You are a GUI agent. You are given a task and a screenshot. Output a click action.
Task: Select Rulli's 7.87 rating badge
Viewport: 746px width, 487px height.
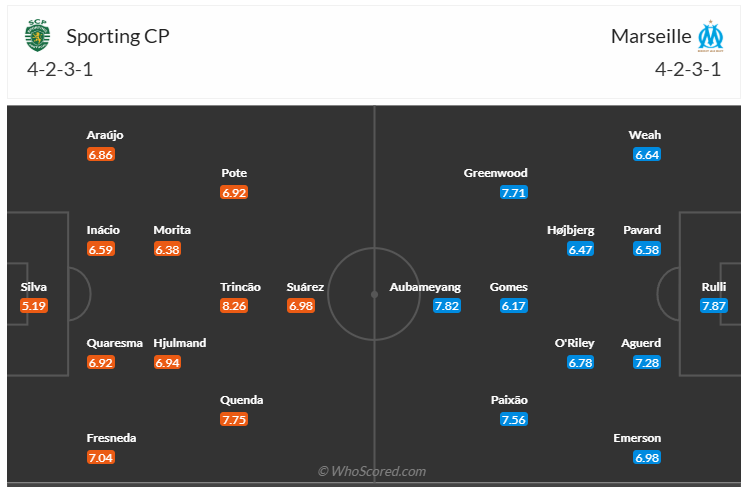click(714, 306)
